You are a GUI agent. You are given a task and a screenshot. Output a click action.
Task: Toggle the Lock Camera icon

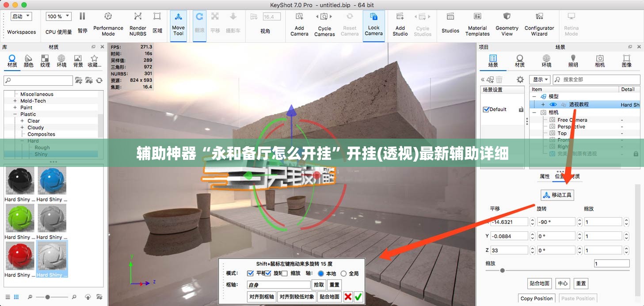373,24
